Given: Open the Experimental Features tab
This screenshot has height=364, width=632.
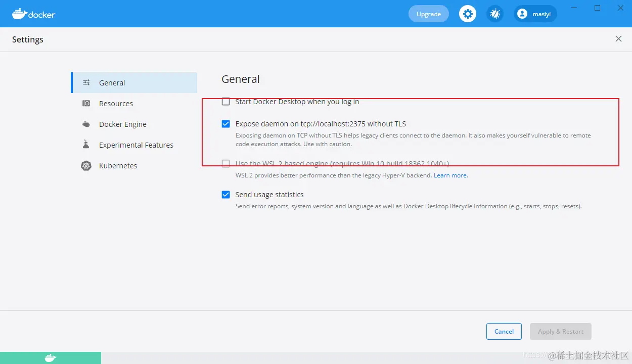Looking at the screenshot, I should (134, 145).
